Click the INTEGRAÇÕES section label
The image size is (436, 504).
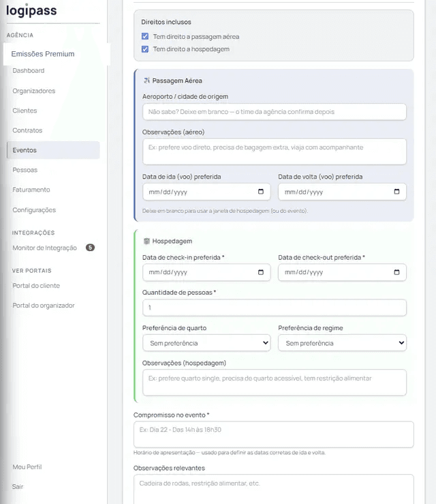[x=33, y=233]
